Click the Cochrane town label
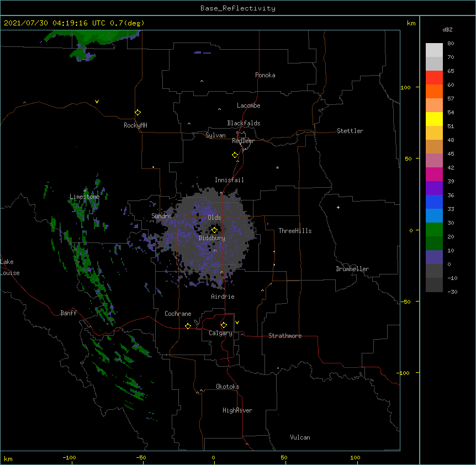 (178, 314)
